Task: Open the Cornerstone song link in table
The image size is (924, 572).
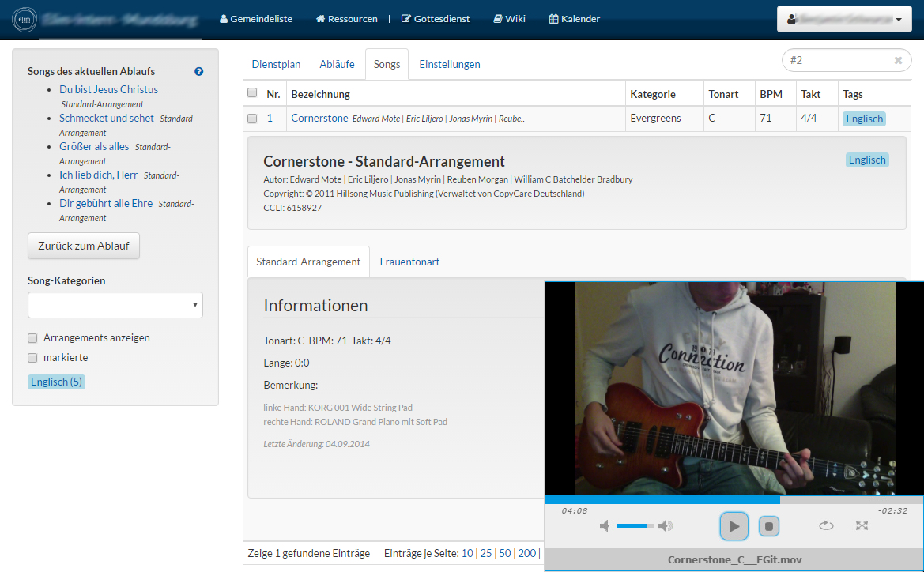Action: click(319, 118)
